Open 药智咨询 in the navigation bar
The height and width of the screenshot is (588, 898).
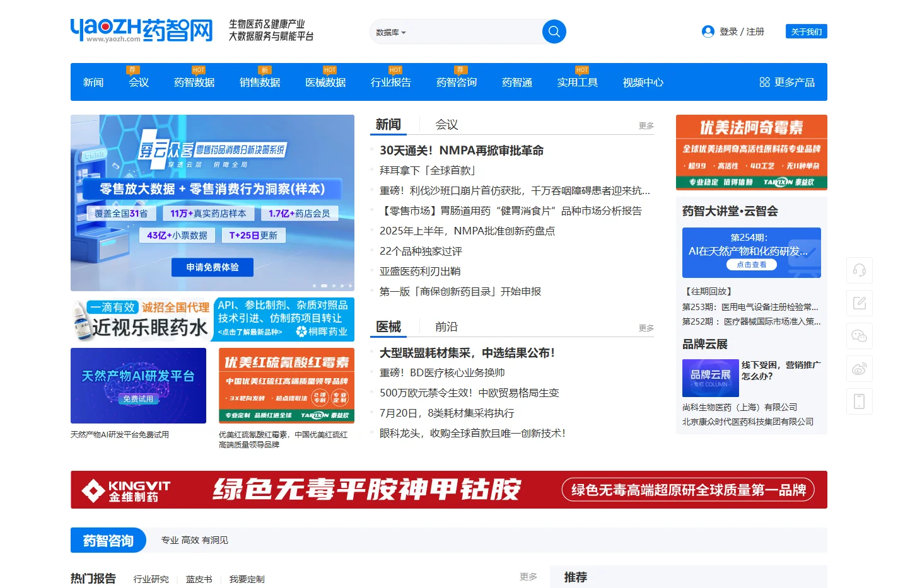point(457,83)
